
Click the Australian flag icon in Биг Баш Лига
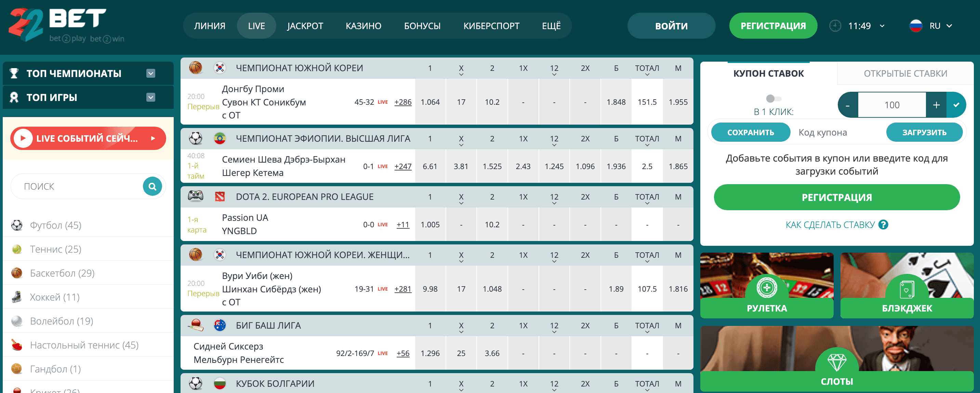coord(220,325)
